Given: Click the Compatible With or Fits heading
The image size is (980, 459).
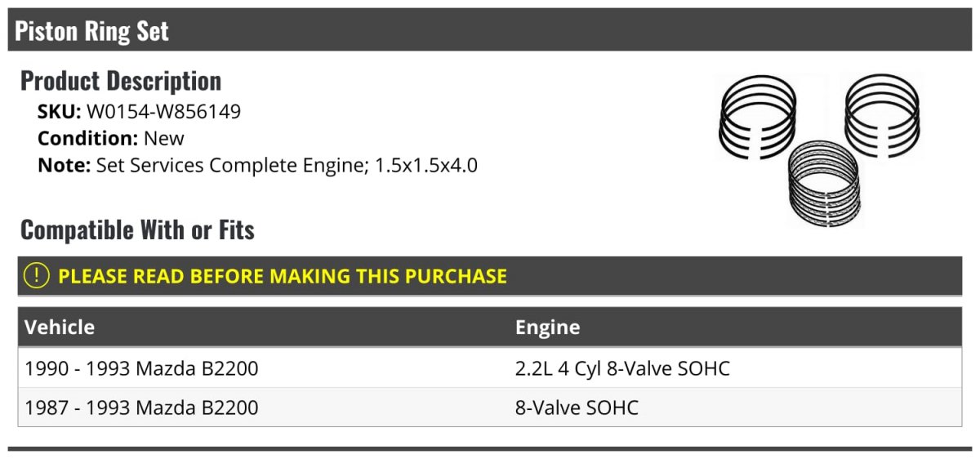Looking at the screenshot, I should click(137, 229).
